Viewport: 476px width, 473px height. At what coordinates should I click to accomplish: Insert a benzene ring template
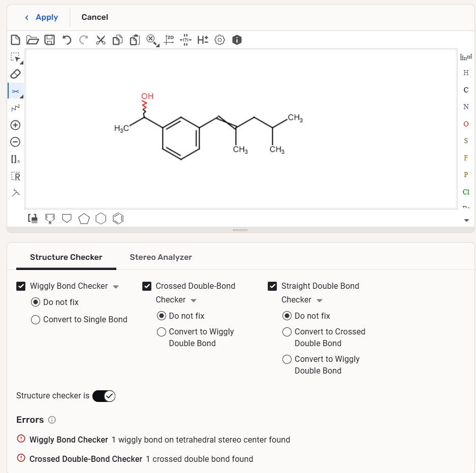click(118, 219)
